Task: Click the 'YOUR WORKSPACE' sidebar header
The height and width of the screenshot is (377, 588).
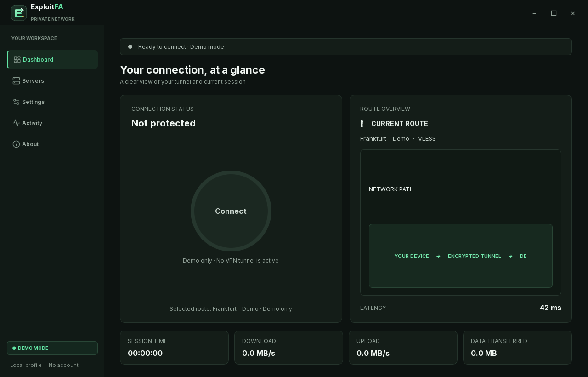Action: (x=34, y=38)
